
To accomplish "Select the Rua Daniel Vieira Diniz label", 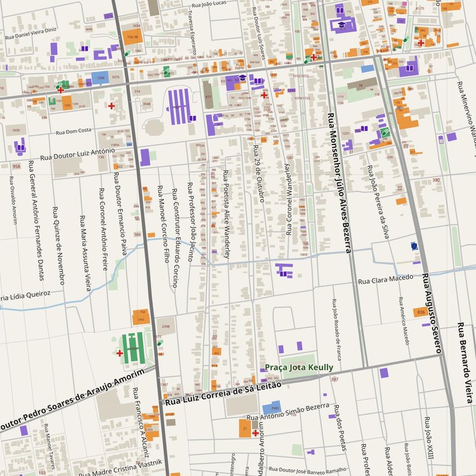I will click(31, 33).
